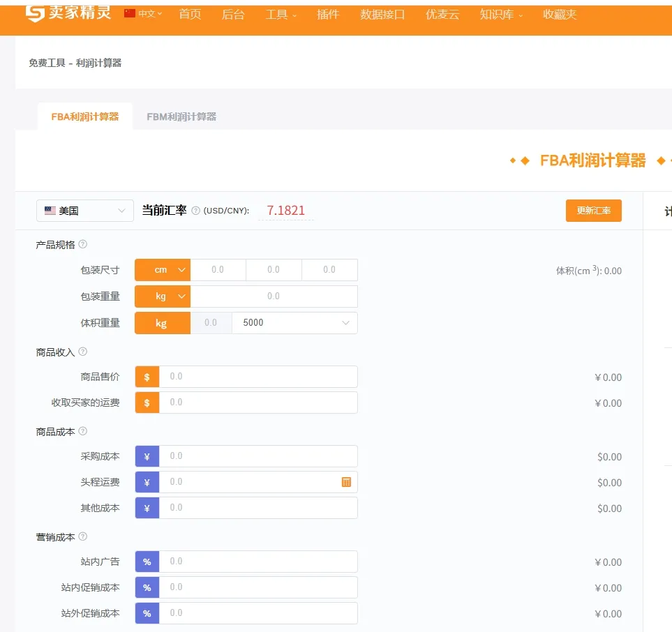Focus the 站内促销成本 input field
The image size is (672, 632).
point(258,587)
